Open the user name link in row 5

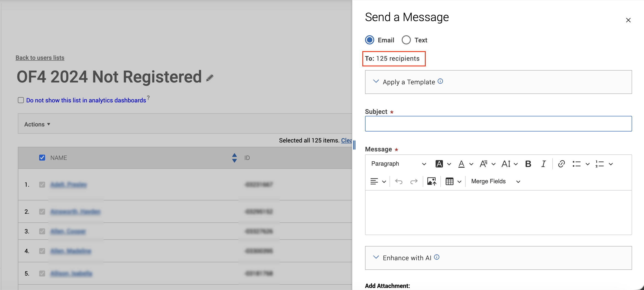click(x=71, y=273)
